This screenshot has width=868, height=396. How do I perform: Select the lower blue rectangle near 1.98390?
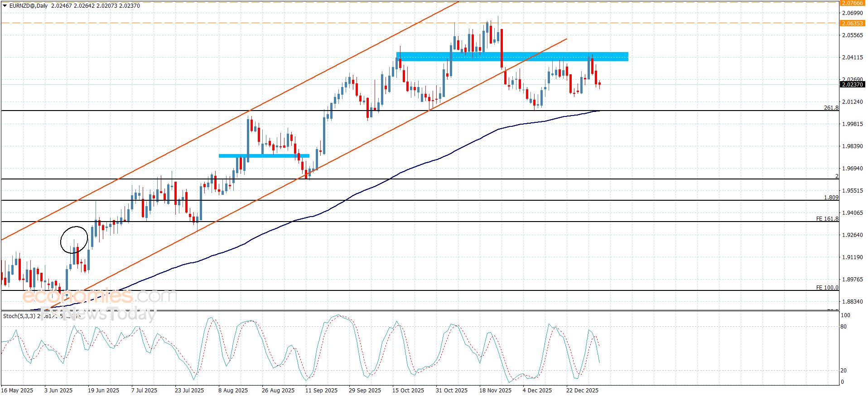click(x=264, y=156)
